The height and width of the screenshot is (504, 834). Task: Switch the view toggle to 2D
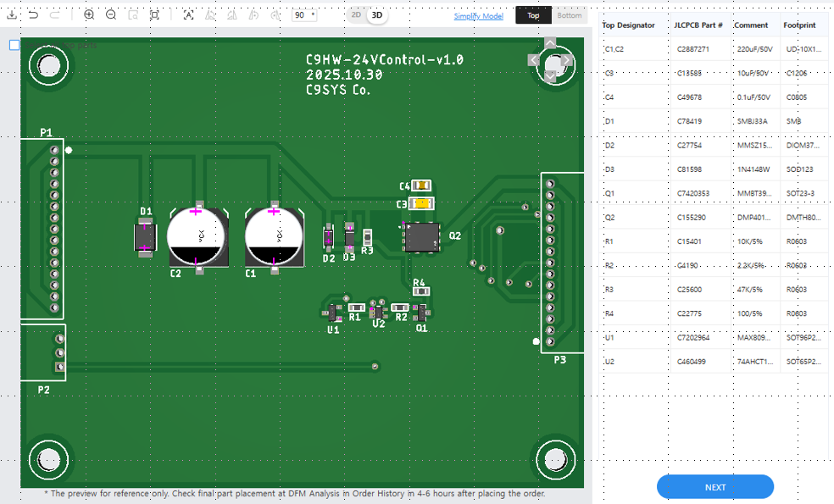357,15
